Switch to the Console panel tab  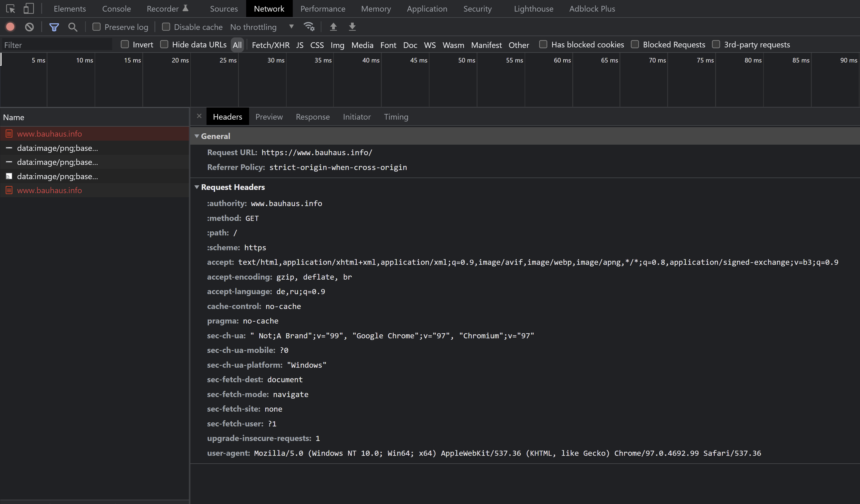116,9
